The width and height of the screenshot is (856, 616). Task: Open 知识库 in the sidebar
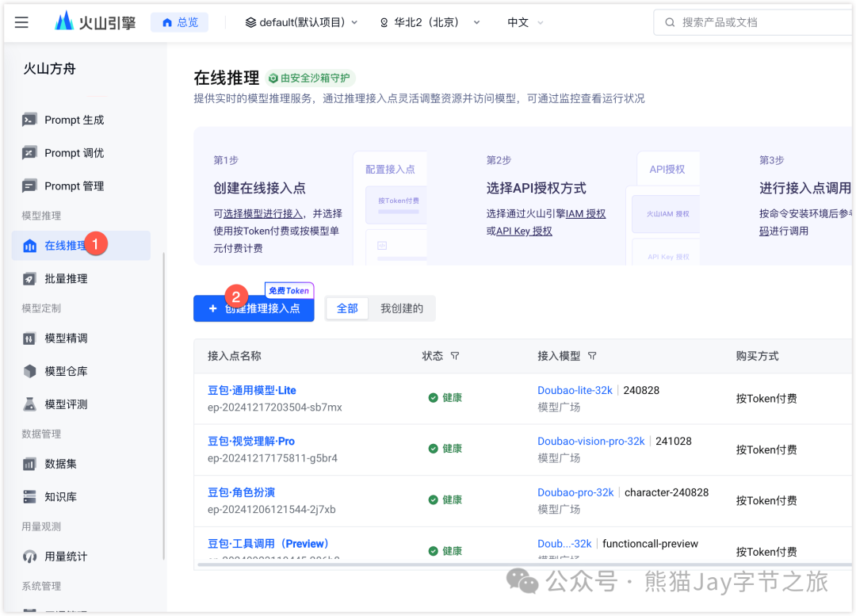coord(60,497)
